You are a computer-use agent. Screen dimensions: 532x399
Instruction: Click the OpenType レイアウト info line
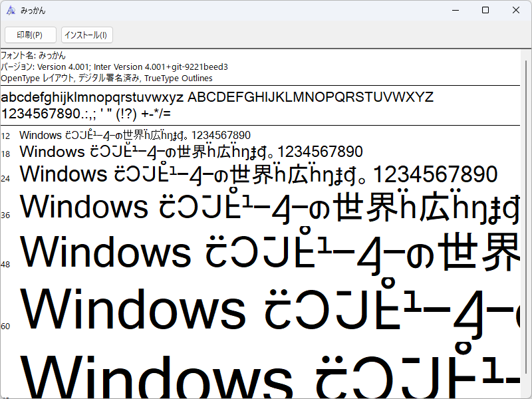pos(106,78)
